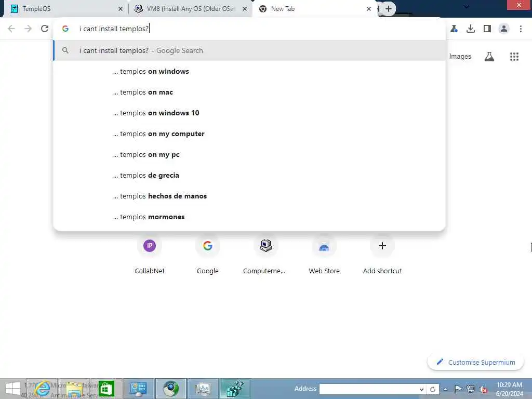Open the Google apps grid icon
Viewport: 532px width, 399px height.
click(514, 57)
